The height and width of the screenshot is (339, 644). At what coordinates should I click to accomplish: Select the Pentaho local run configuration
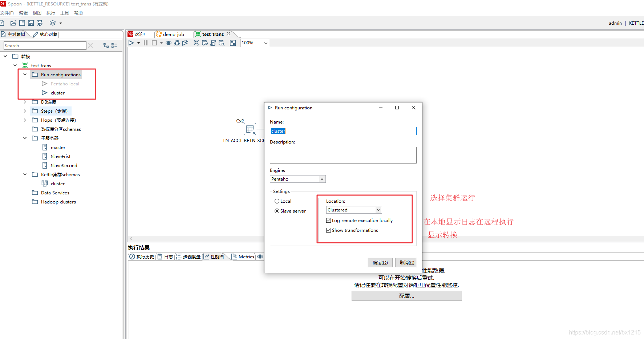click(65, 84)
